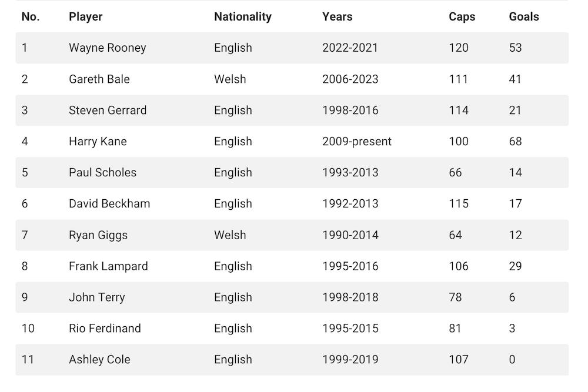Screen dimensions: 588x392
Task: Click the 2009-present years cell
Action: point(356,142)
